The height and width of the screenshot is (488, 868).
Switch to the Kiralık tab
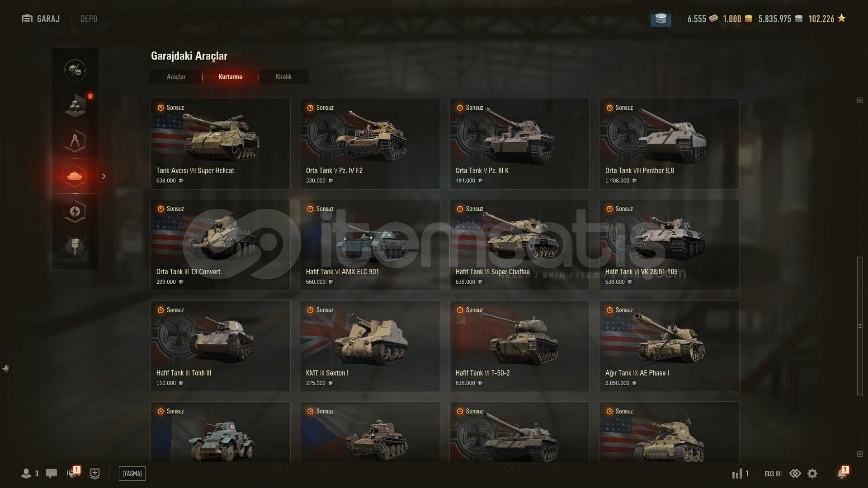pyautogui.click(x=283, y=77)
